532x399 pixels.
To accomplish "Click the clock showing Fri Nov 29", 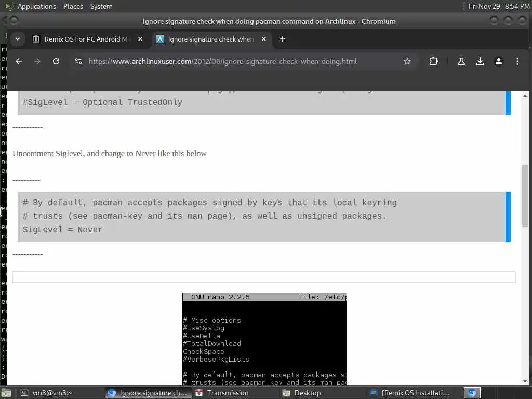I will coord(499,6).
